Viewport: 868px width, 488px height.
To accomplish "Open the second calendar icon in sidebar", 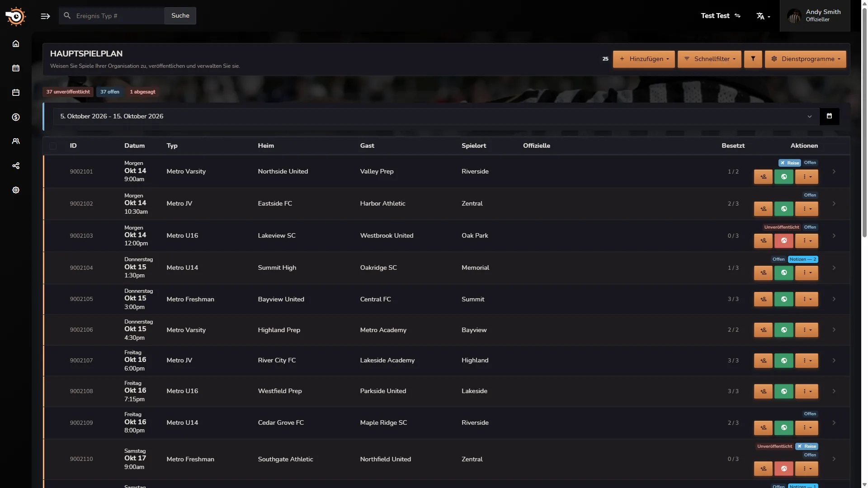I will 16,93.
